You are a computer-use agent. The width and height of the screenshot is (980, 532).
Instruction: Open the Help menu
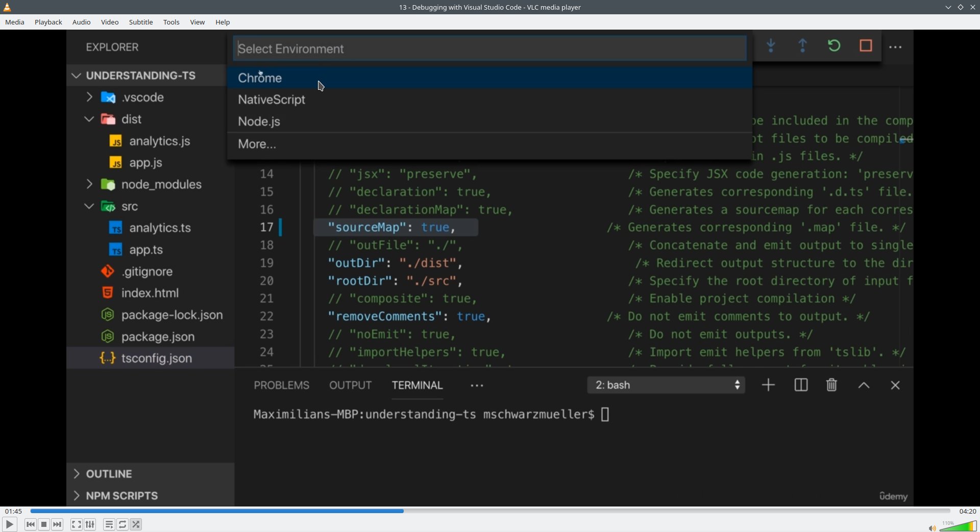(223, 22)
